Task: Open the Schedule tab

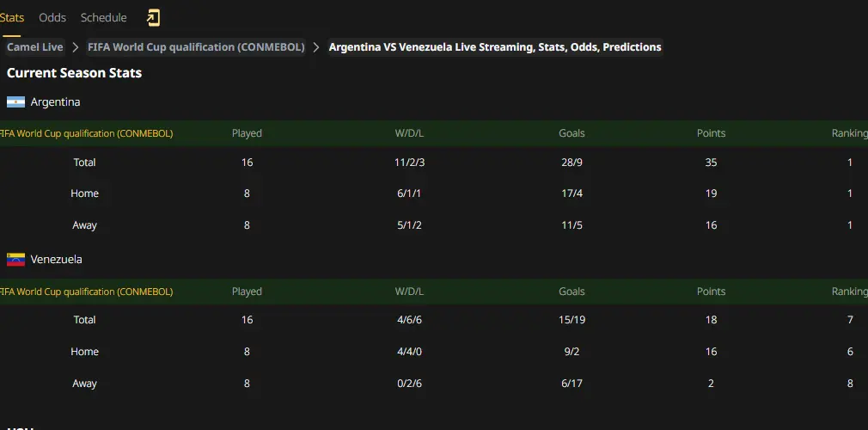Action: (x=103, y=18)
